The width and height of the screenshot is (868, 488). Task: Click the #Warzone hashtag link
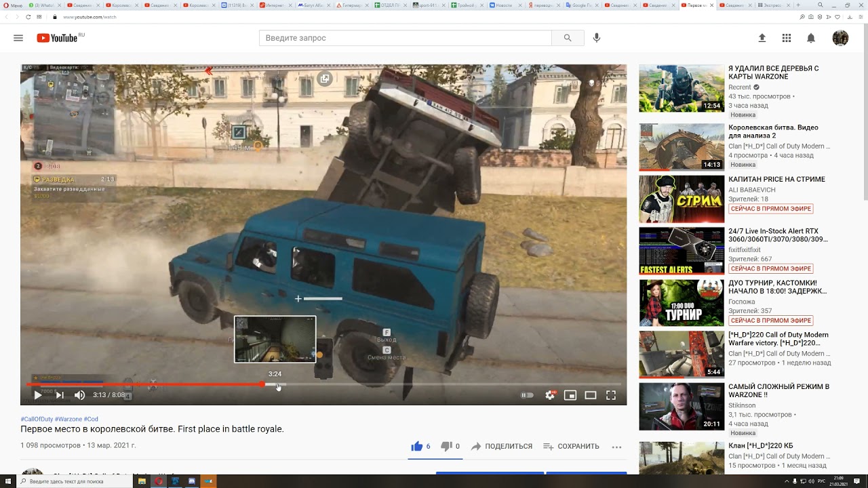coord(68,419)
